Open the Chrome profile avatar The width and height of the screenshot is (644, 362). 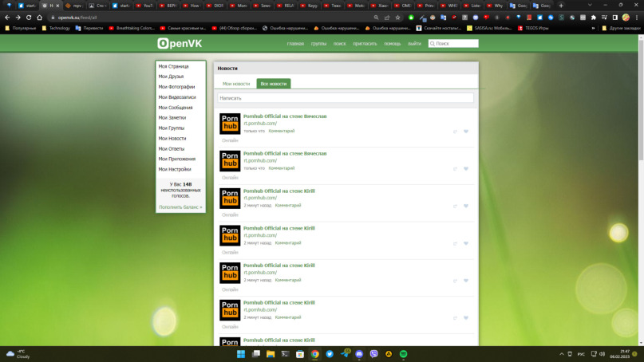click(626, 18)
